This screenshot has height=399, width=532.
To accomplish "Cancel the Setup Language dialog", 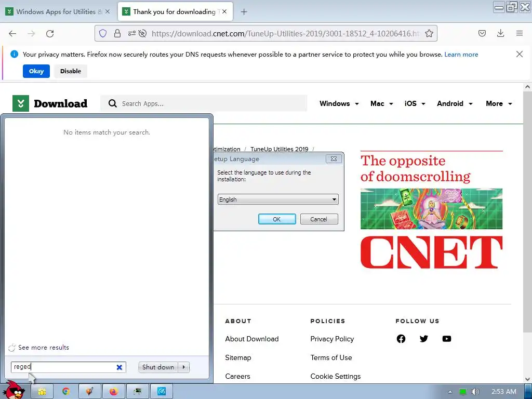I will click(x=318, y=219).
